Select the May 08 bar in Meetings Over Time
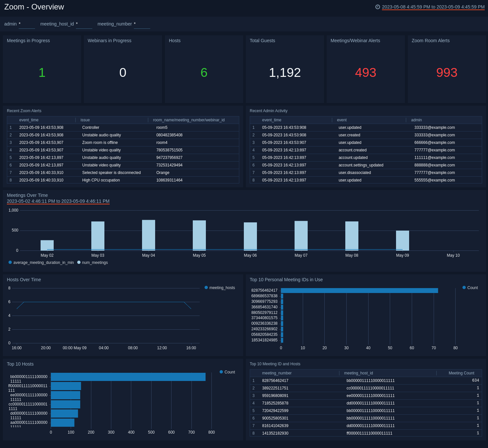Viewport: 488px width, 448px height. point(352,235)
